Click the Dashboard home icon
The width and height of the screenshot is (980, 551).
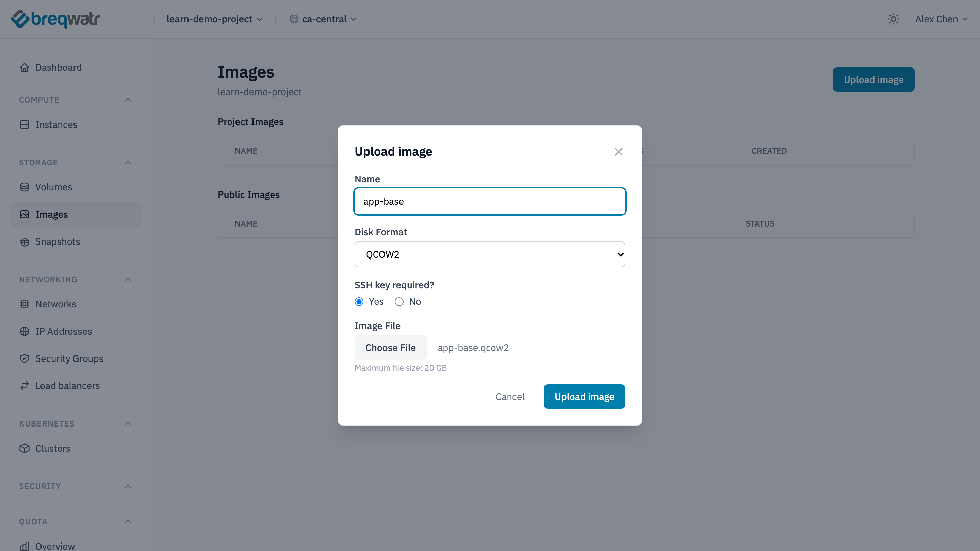(24, 67)
